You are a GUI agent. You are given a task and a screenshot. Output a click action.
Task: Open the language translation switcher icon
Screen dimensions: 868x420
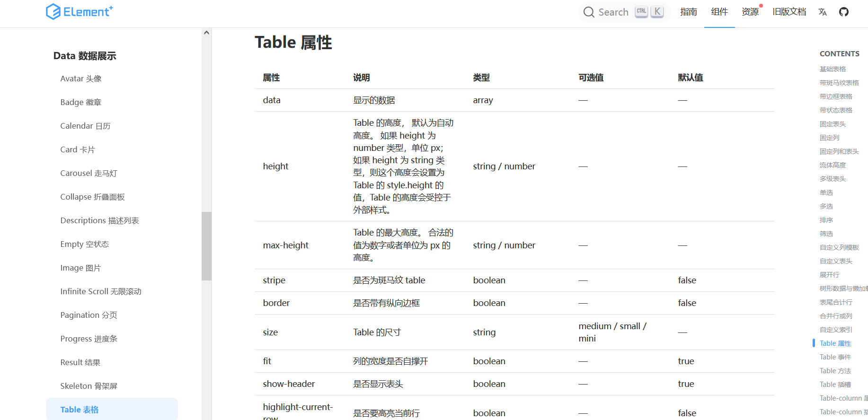pos(823,12)
